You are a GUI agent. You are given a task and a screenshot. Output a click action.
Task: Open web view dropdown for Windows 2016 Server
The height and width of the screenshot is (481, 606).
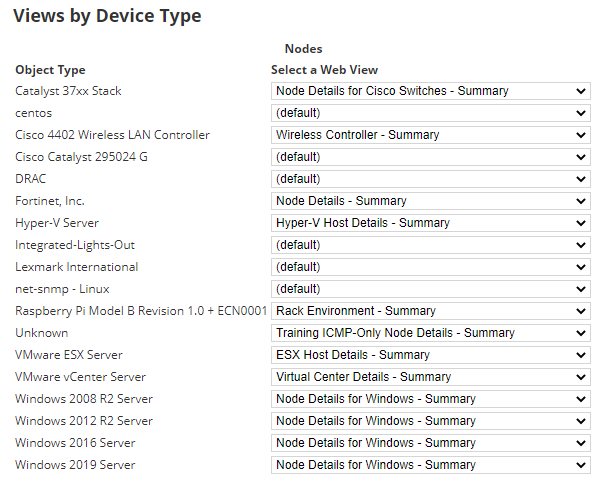pos(431,444)
